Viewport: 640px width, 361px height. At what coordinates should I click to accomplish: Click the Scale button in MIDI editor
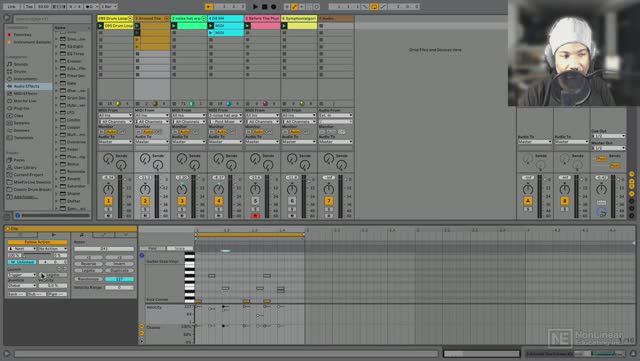point(180,248)
